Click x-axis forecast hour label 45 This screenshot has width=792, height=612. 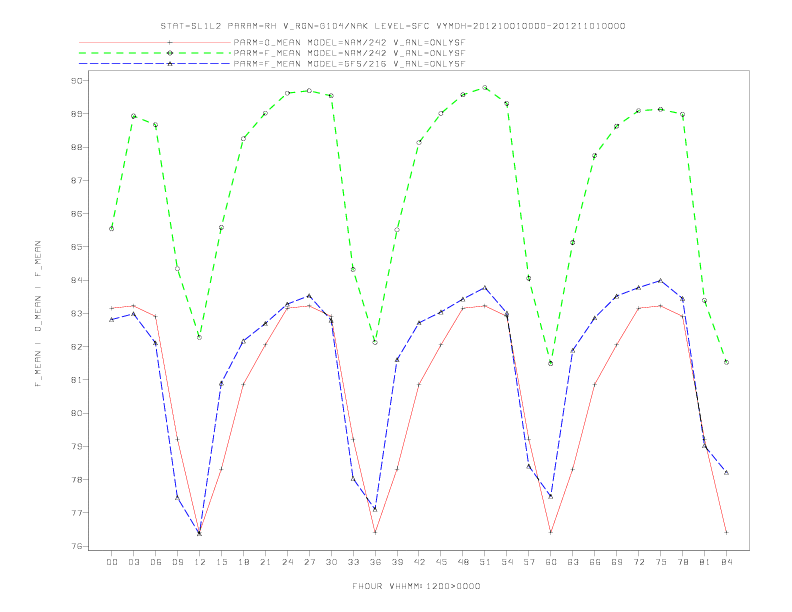pos(441,562)
